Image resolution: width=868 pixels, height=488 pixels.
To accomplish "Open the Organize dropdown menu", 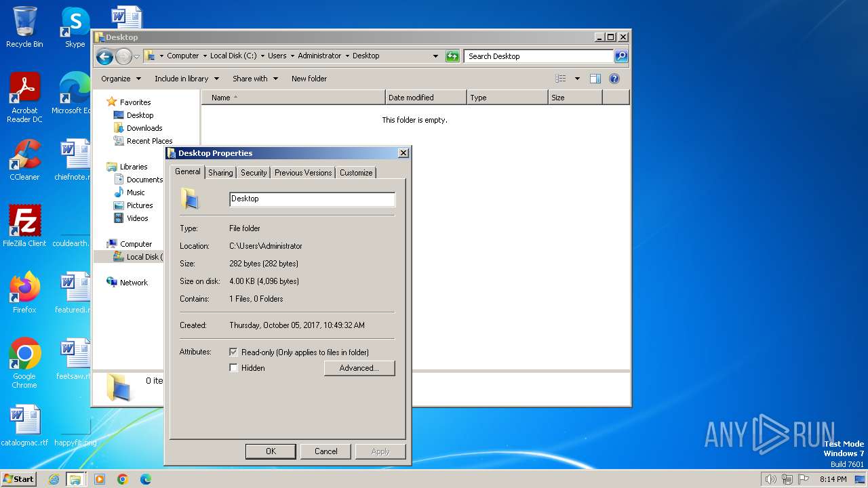I will (x=121, y=79).
